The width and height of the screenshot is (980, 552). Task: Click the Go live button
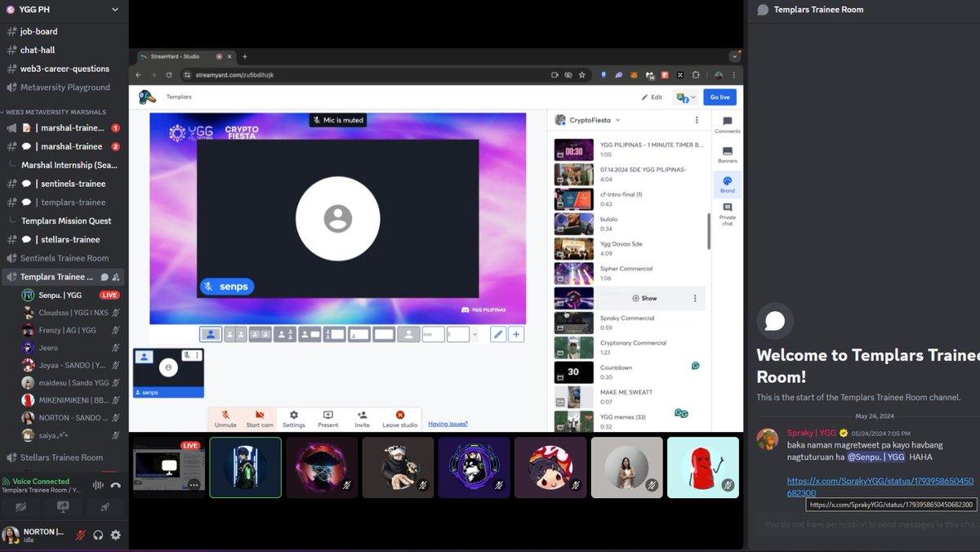pyautogui.click(x=719, y=97)
